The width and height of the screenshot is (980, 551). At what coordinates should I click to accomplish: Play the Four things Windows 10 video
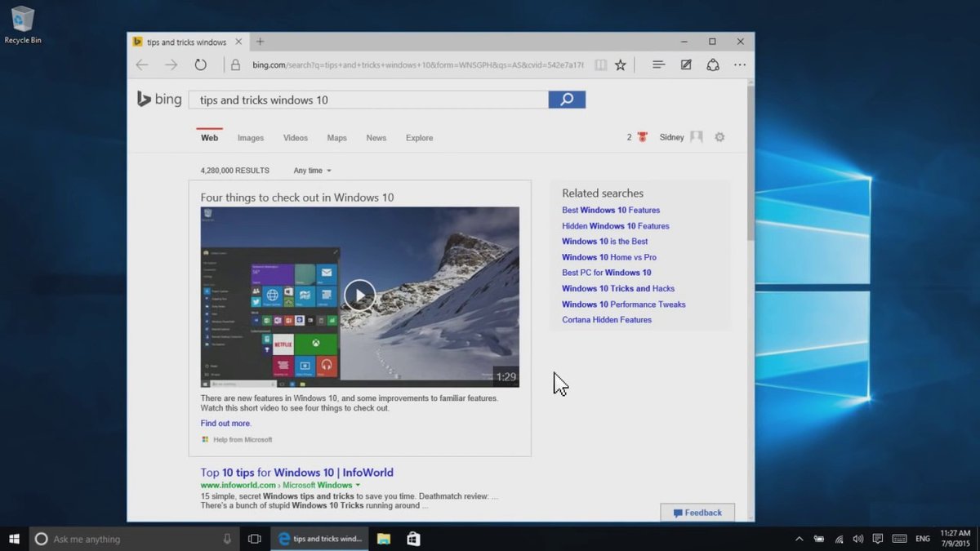coord(359,295)
